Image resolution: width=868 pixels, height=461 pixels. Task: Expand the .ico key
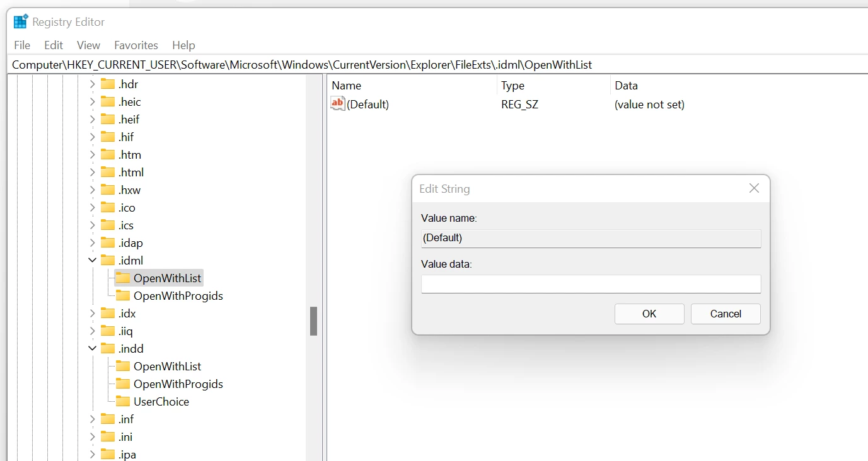pos(93,208)
